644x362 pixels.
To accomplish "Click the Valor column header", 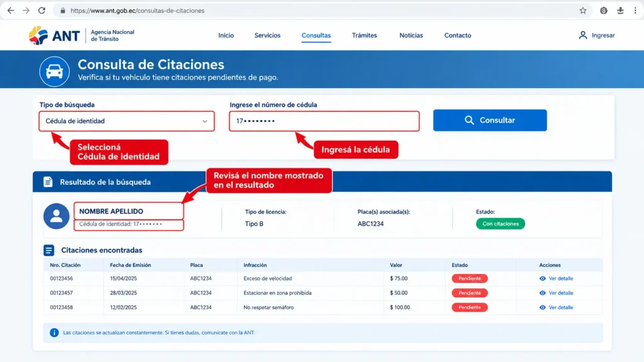I will 396,265.
